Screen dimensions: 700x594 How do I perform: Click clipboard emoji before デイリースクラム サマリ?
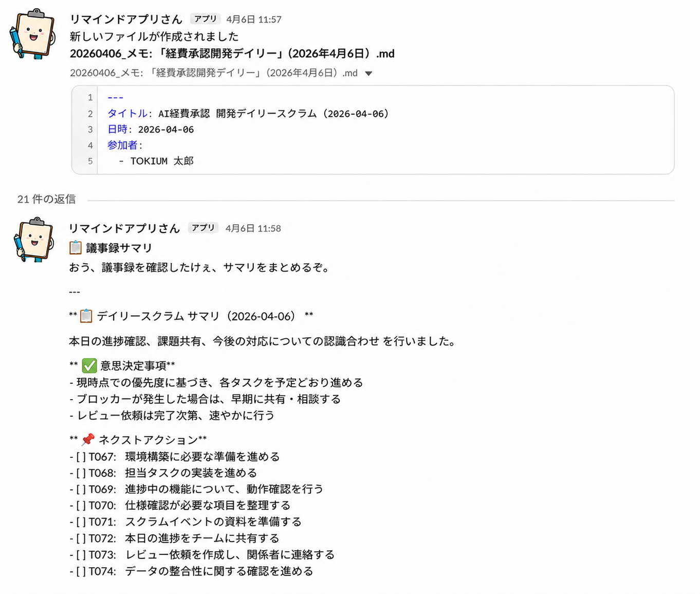click(x=86, y=316)
